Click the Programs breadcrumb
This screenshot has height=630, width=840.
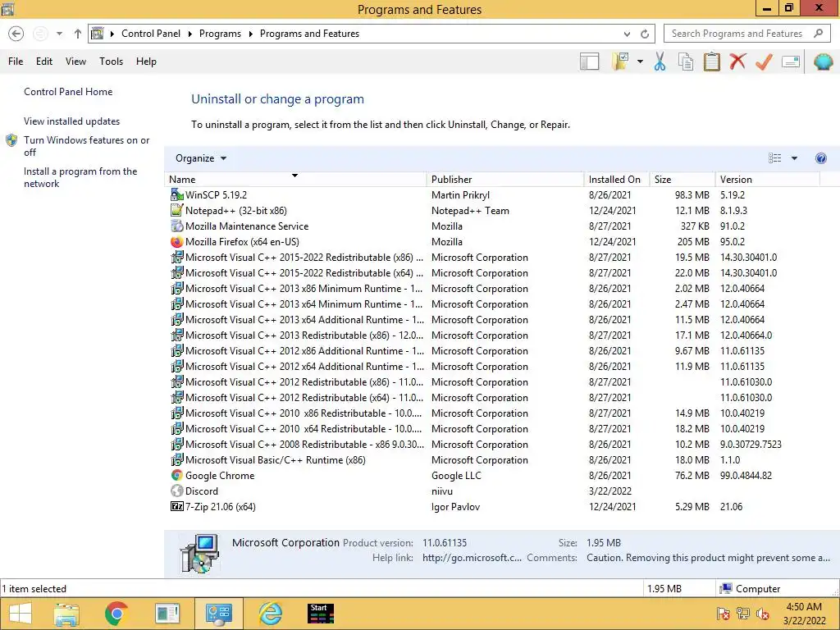click(220, 34)
